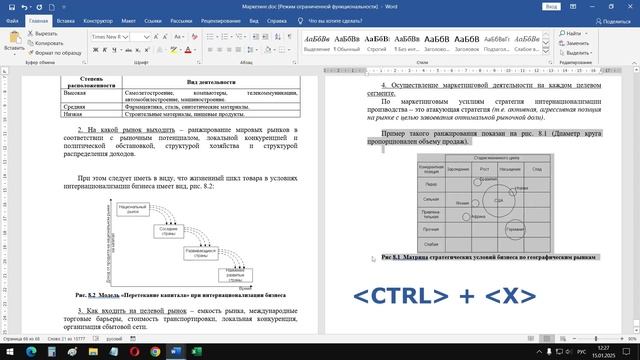This screenshot has width=640, height=360.
Task: Click the Redo/Repeat icon in the quick access toolbar
Action: pyautogui.click(x=39, y=7)
